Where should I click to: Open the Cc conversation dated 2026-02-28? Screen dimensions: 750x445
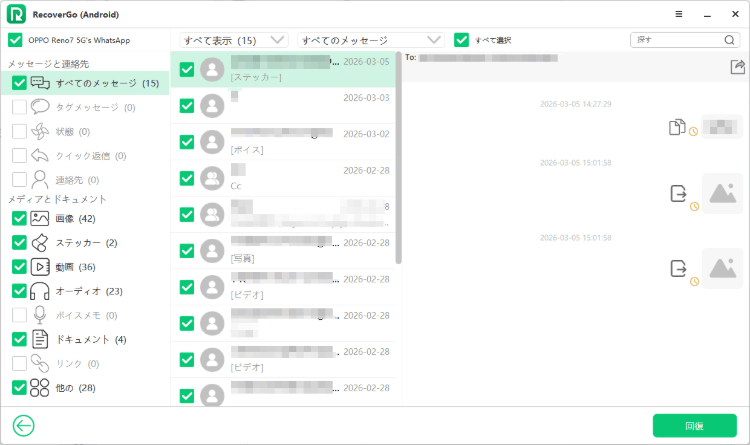[x=283, y=178]
